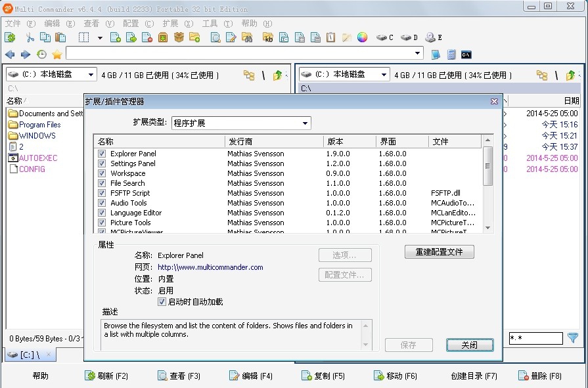Click the view file magnifier icon in the toolbar
The width and height of the screenshot is (588, 388).
215,37
